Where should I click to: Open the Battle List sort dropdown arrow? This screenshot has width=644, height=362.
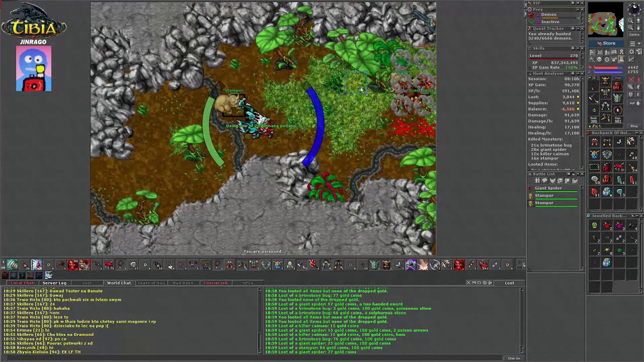tap(573, 174)
